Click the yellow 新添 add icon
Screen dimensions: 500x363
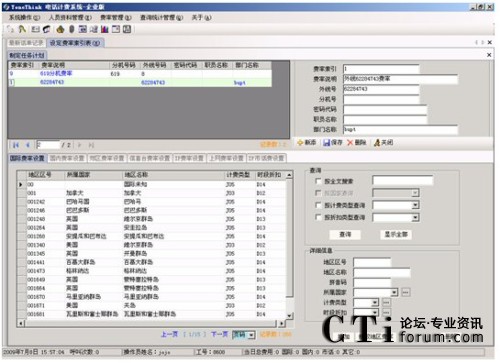tap(300, 143)
